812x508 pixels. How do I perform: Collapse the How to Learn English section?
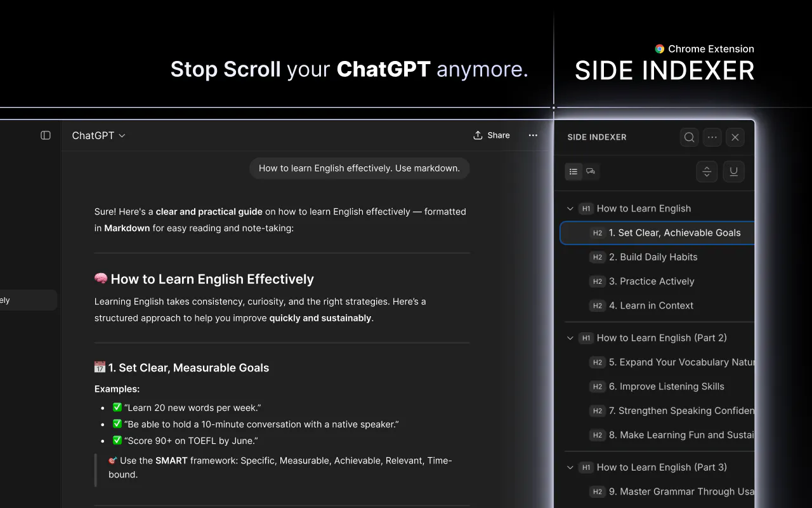(x=570, y=208)
